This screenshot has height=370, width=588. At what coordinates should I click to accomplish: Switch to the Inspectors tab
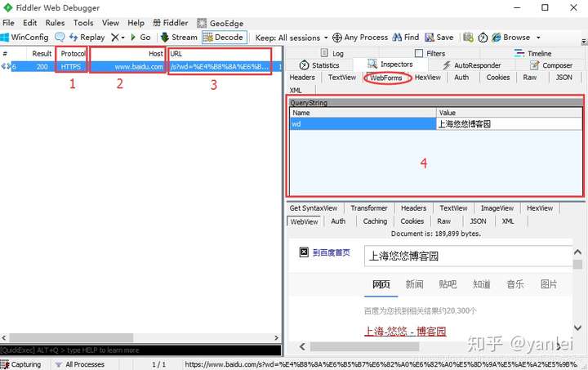click(x=390, y=64)
